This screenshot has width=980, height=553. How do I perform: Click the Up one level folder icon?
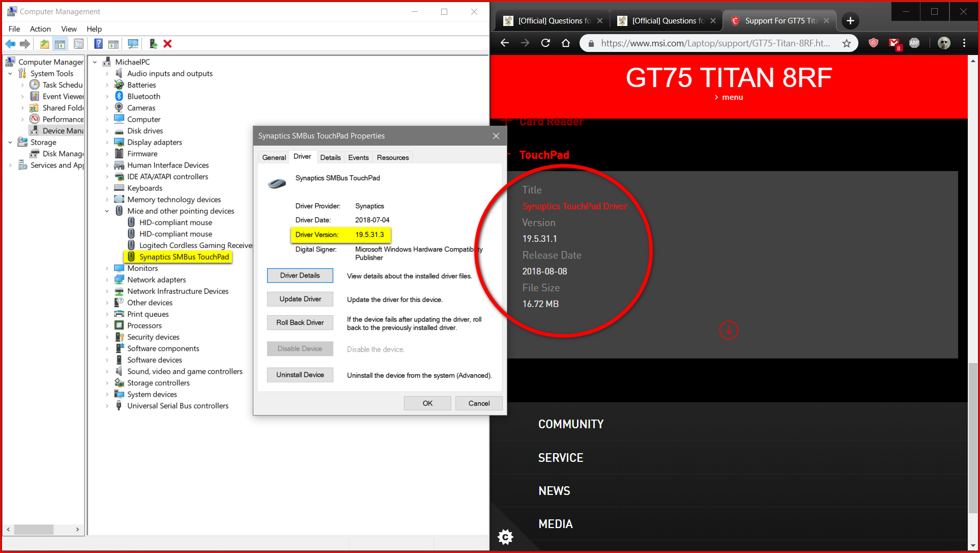[45, 44]
